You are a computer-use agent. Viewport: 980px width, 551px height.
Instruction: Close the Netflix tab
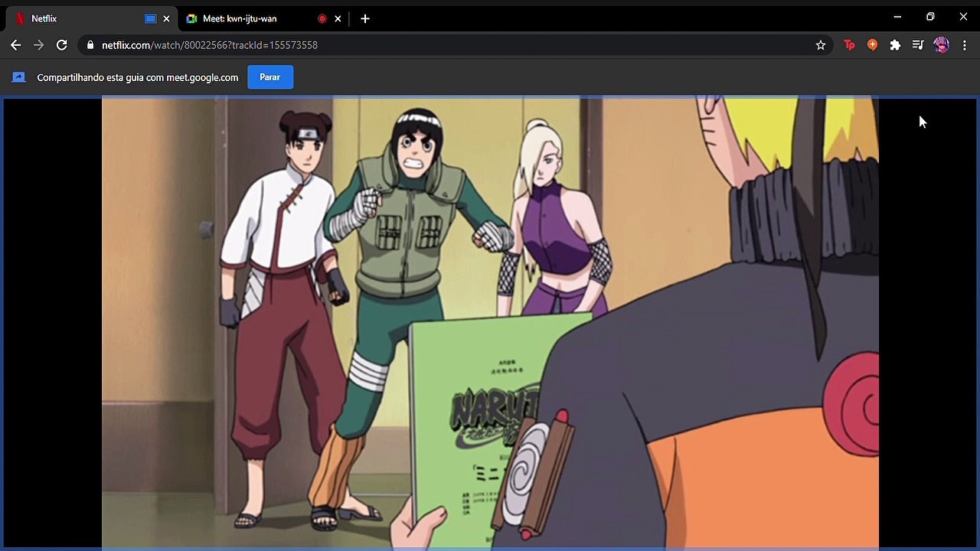pyautogui.click(x=166, y=18)
